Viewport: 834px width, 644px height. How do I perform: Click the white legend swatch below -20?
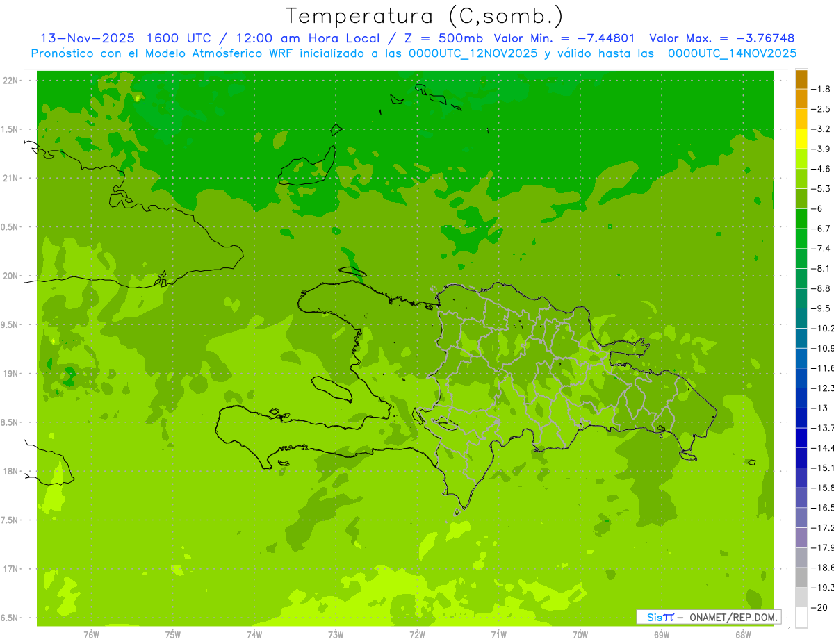802,618
